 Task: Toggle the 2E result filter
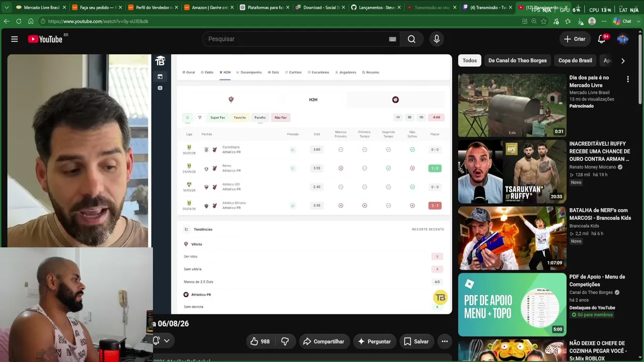point(410,118)
